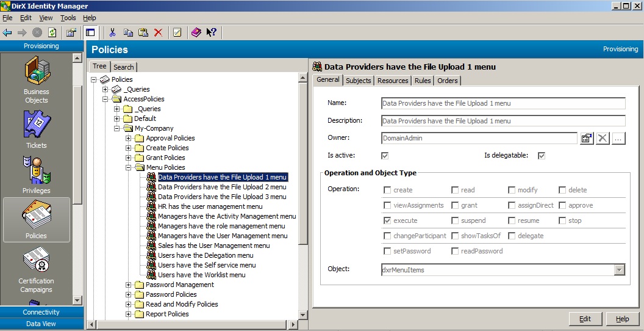Click the Refresh toolbar icon
The width and height of the screenshot is (644, 331).
[52, 32]
